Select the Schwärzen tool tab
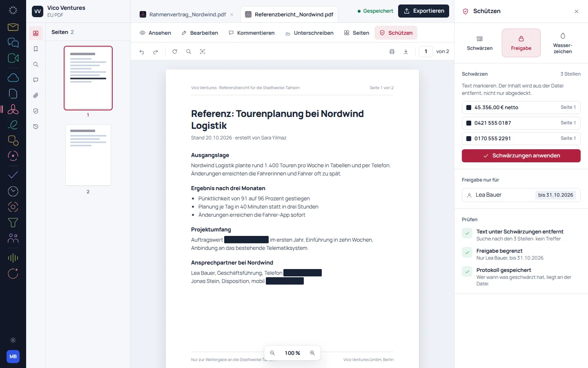 pyautogui.click(x=480, y=43)
